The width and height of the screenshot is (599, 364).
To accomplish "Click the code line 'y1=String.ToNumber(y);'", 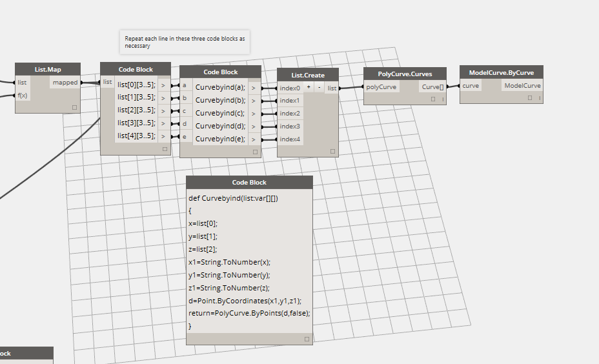I will tap(229, 275).
